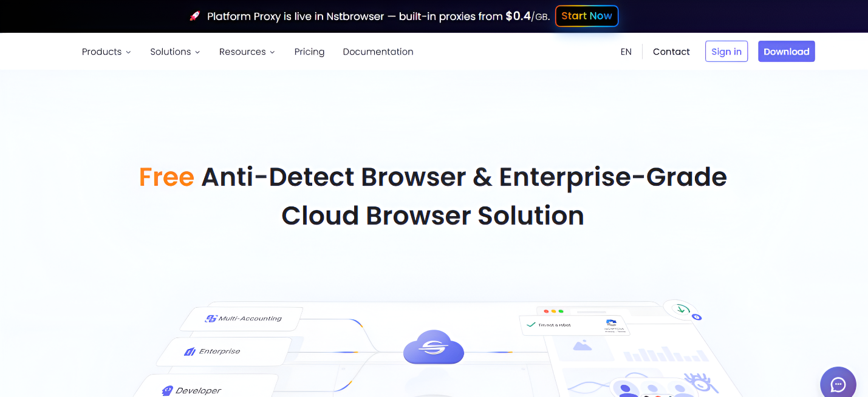Click the I'm not a robot checkmark
868x397 pixels.
click(531, 325)
